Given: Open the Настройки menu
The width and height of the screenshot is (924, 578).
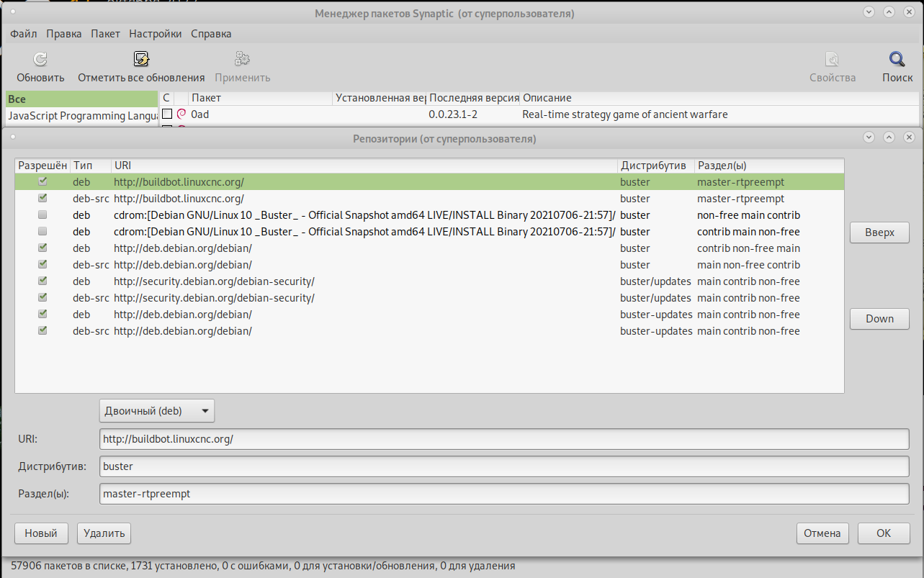Looking at the screenshot, I should coord(156,34).
